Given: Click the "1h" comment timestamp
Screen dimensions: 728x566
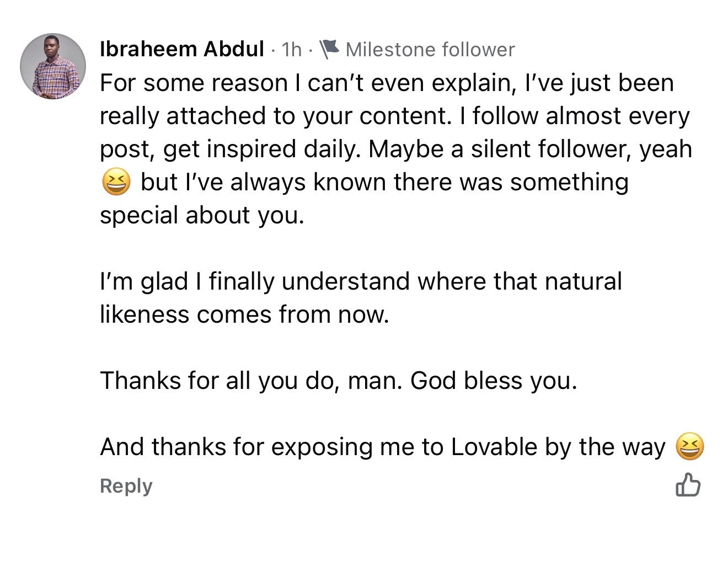Looking at the screenshot, I should point(291,50).
